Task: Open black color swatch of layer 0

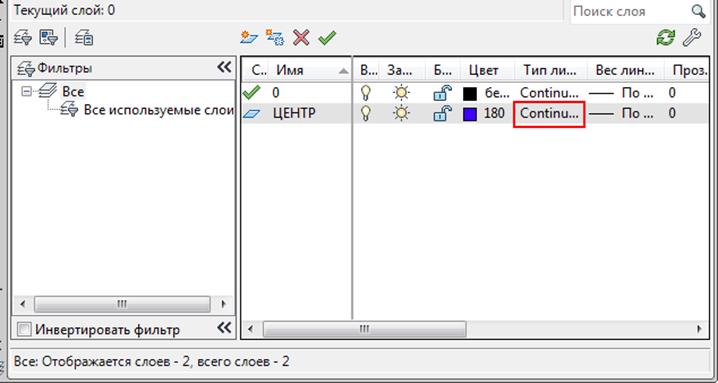Action: (x=470, y=94)
